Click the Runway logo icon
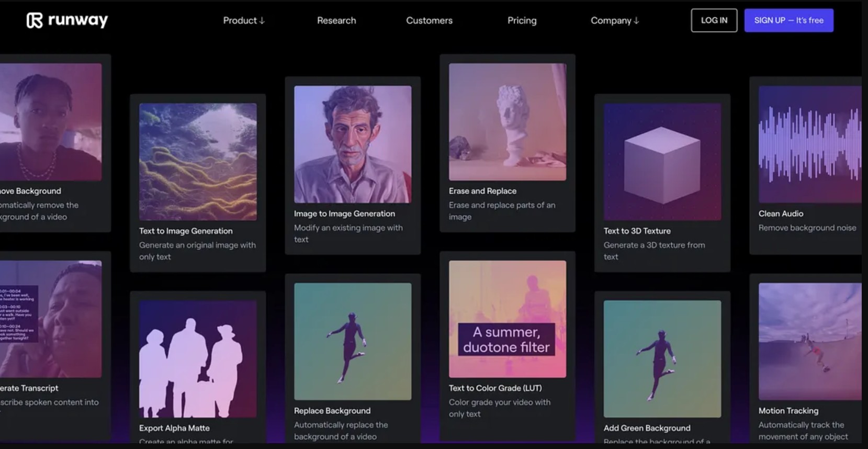The image size is (868, 449). [x=35, y=20]
